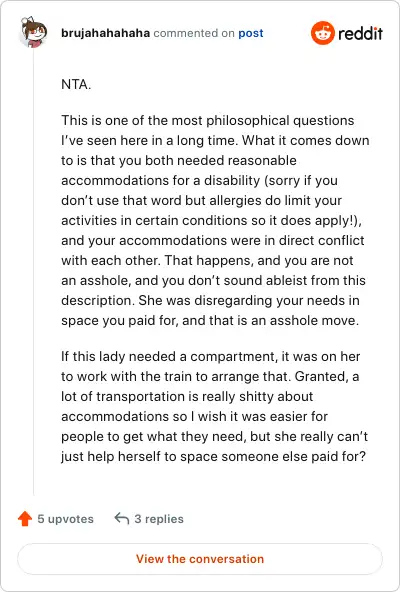Click the 'commented on' header text
This screenshot has width=400, height=592.
(x=194, y=33)
